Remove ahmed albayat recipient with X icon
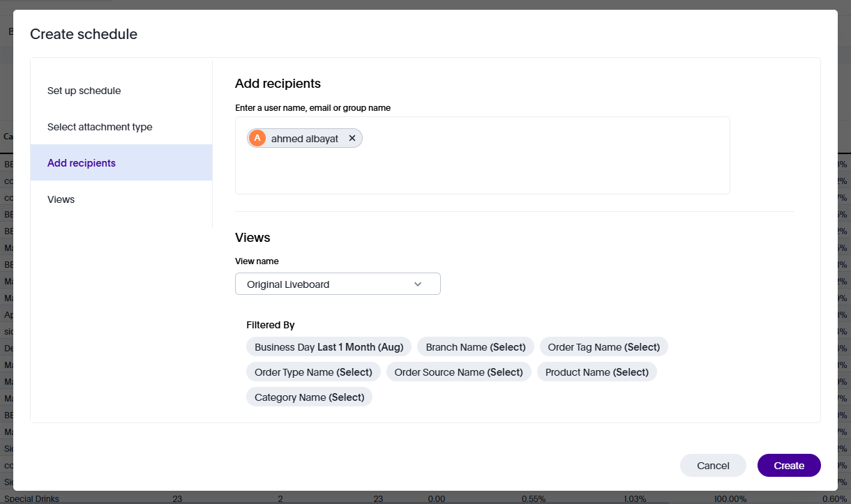851x504 pixels. point(352,139)
